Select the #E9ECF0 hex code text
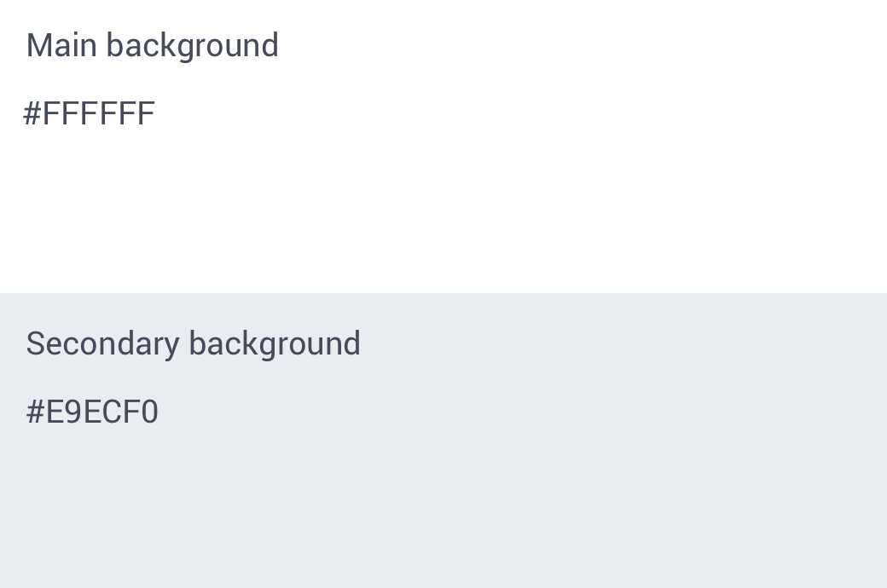Image resolution: width=887 pixels, height=588 pixels. click(92, 412)
